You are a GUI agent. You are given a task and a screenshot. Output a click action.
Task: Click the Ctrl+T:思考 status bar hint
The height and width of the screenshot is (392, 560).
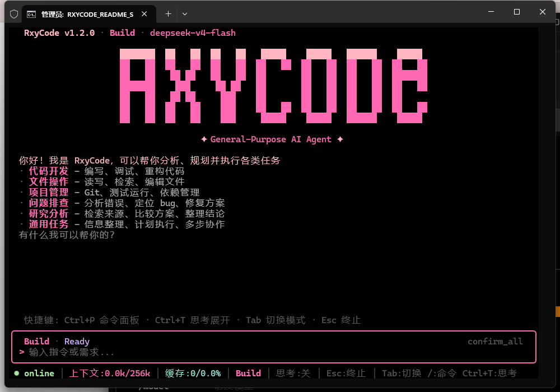[x=489, y=374]
